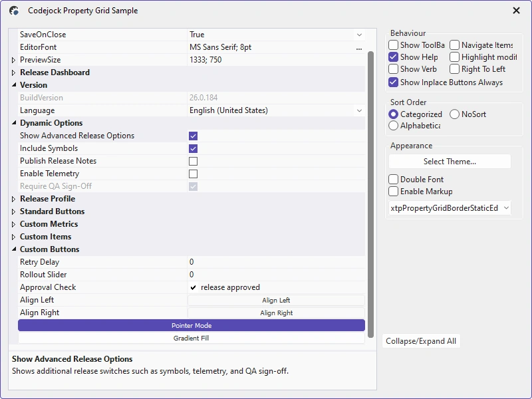Click the BuildVersion value 26.0.184
Viewport: 532px width, 399px height.
[x=203, y=98]
